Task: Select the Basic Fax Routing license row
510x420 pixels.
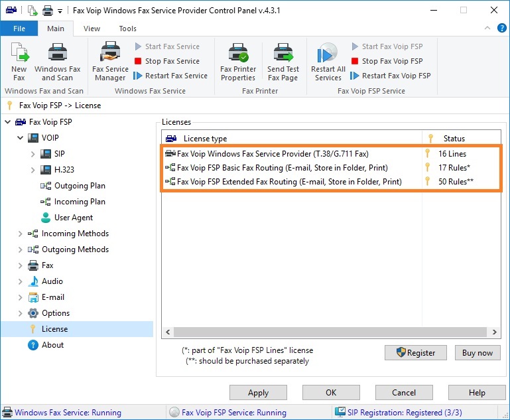Action: click(331, 168)
